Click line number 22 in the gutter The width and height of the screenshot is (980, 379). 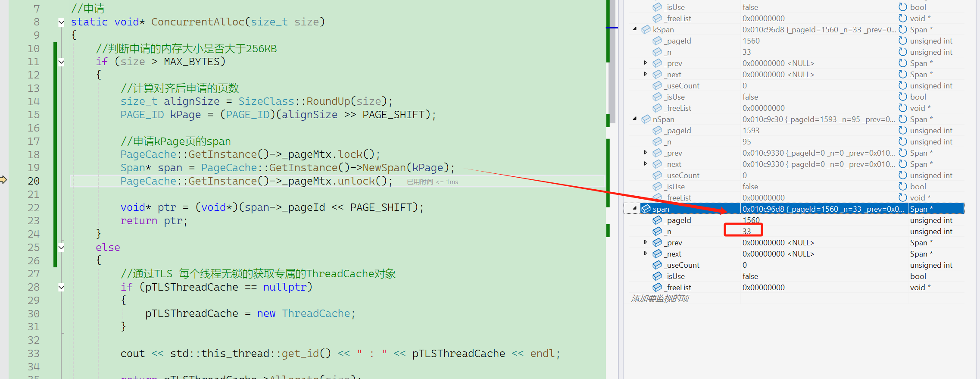tap(34, 208)
